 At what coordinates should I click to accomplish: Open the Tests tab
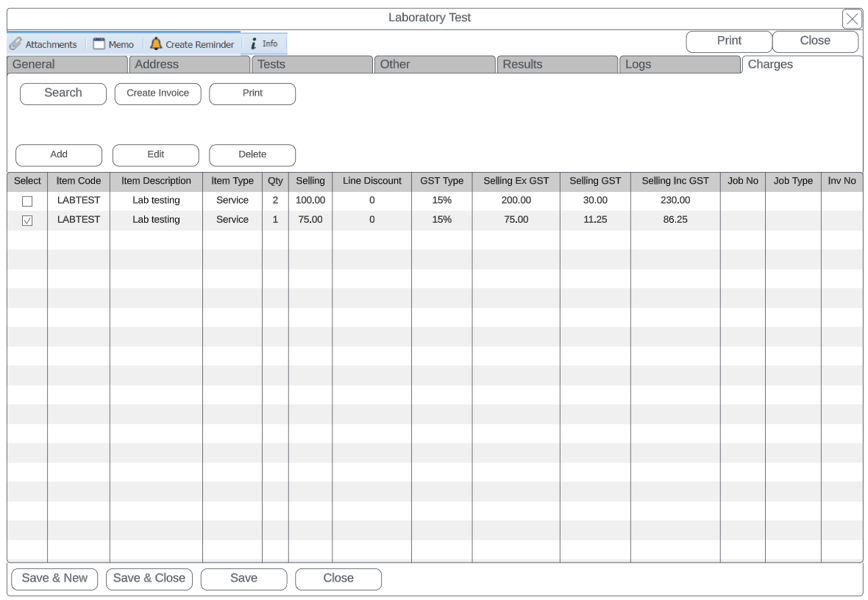point(312,65)
